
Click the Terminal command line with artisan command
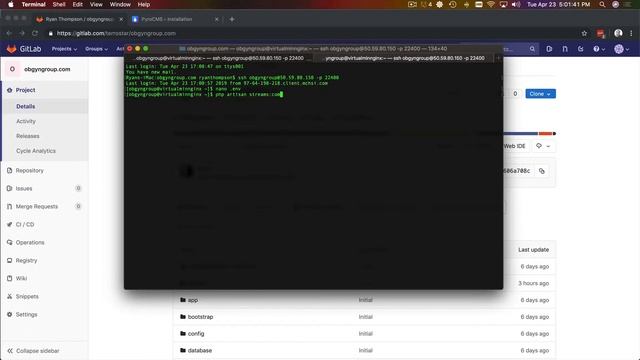coord(204,95)
